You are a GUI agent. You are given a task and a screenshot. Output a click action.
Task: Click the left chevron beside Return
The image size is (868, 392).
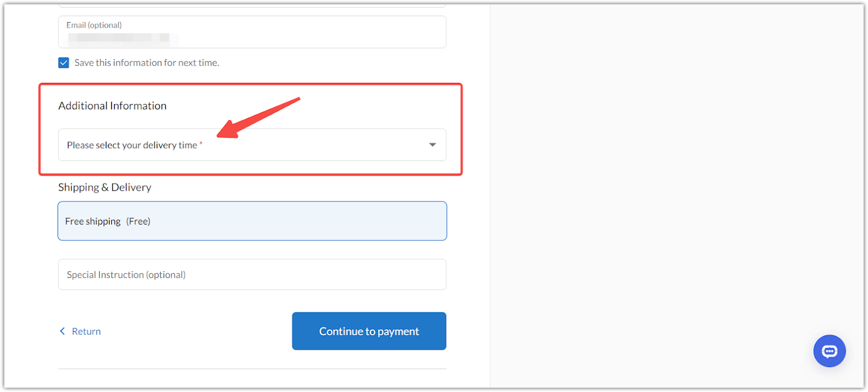(62, 331)
